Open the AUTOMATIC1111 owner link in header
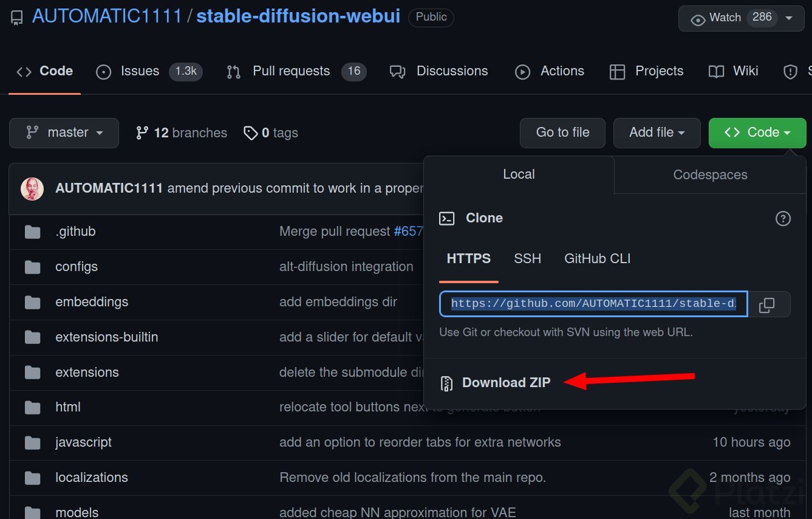The height and width of the screenshot is (519, 812). pos(107,16)
